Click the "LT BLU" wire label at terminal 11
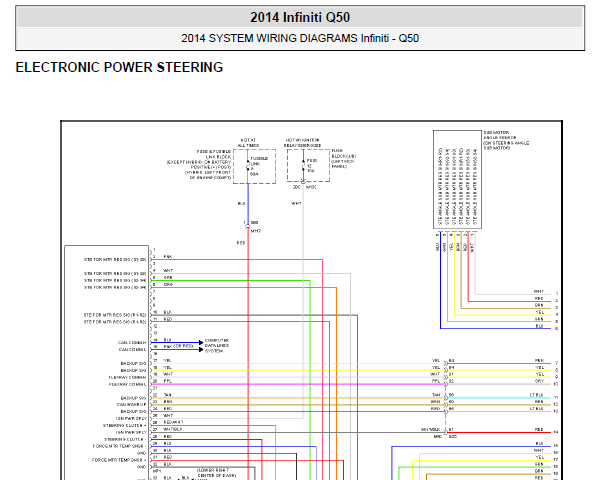 pos(537,395)
